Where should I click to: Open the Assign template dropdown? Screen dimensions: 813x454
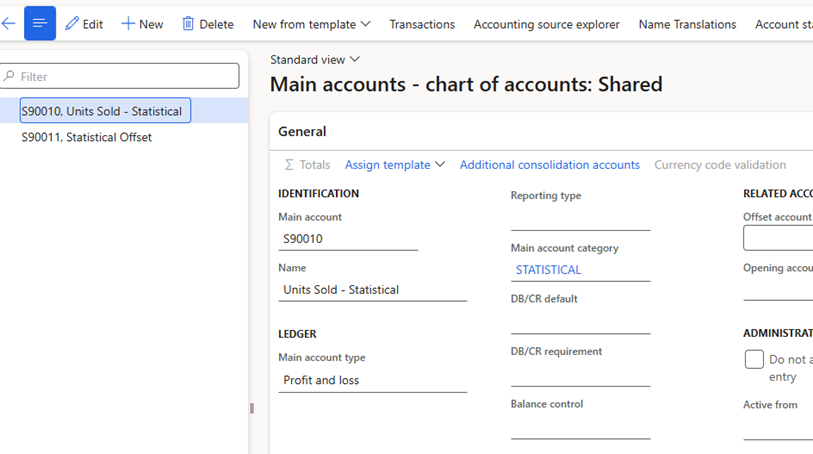coord(395,165)
